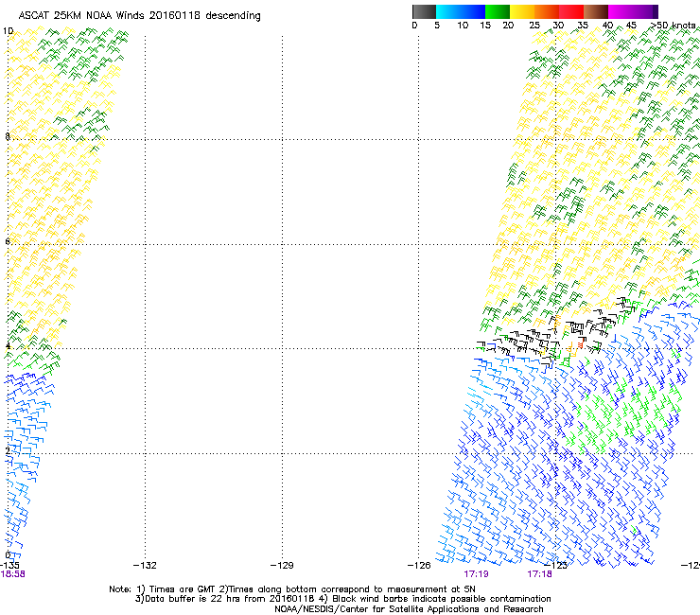This screenshot has height=615, width=700.
Task: Click the legend speed label '30'
Action: pos(558,26)
